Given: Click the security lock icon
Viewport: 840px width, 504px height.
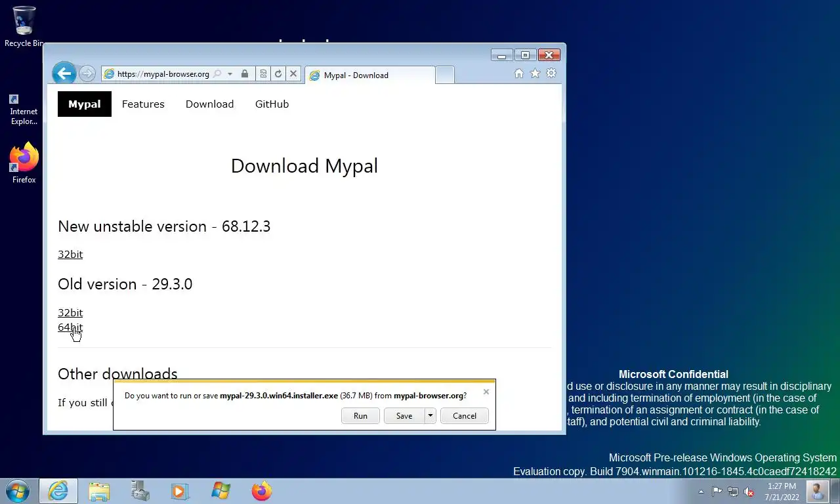Looking at the screenshot, I should 245,74.
